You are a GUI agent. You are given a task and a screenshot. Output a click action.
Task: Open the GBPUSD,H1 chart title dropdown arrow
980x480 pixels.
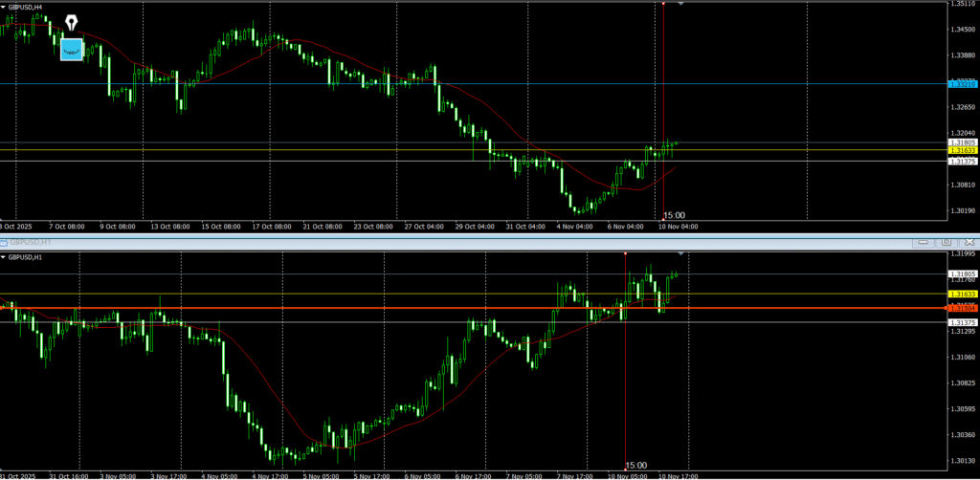point(4,257)
